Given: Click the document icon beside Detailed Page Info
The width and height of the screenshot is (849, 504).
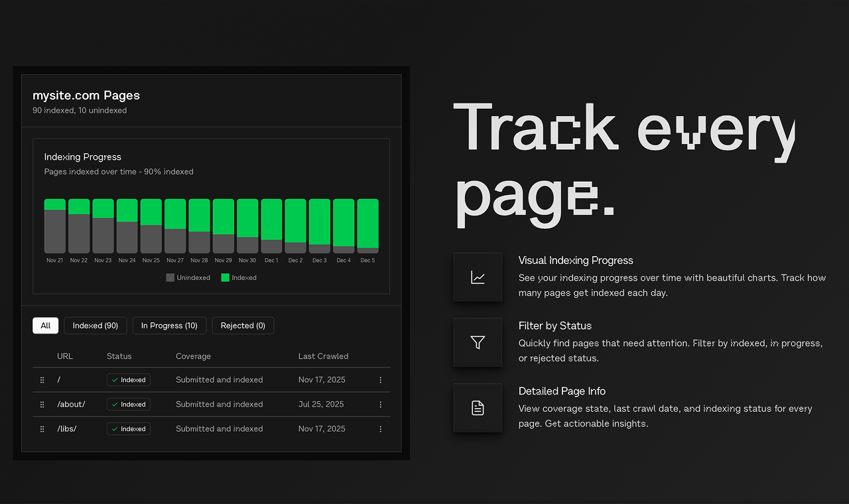Looking at the screenshot, I should pos(478,408).
